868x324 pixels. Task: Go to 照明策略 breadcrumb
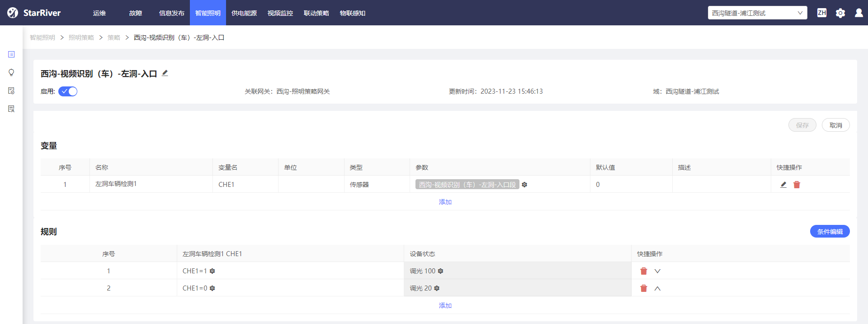click(81, 38)
